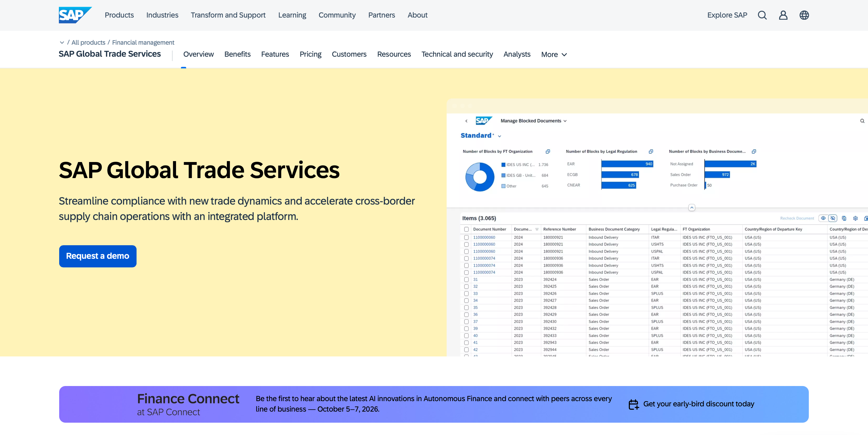Click the IDES GB legend color swatch

pyautogui.click(x=503, y=175)
